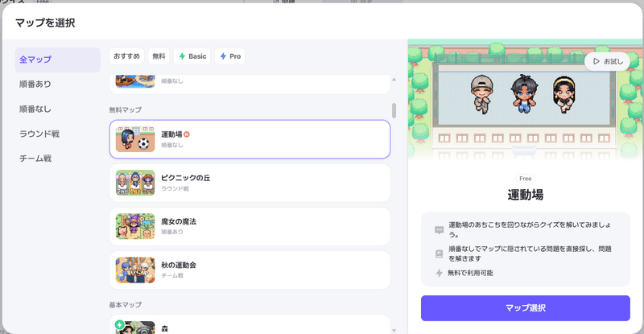Screen dimensions: 644x334
Task: Click the gray lightning icon by 無料で利用可能
Action: [439, 273]
